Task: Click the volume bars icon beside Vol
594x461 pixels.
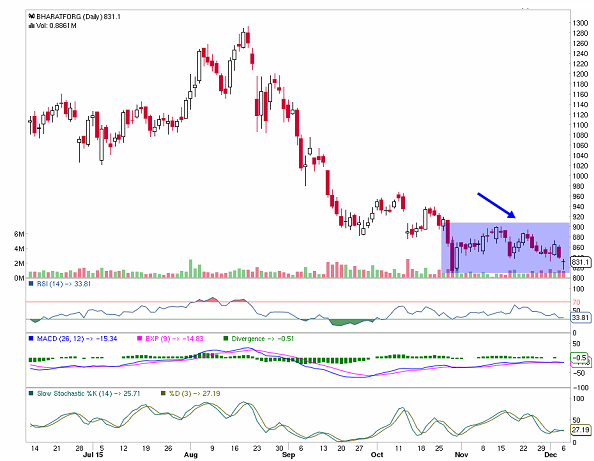Action: [32, 26]
